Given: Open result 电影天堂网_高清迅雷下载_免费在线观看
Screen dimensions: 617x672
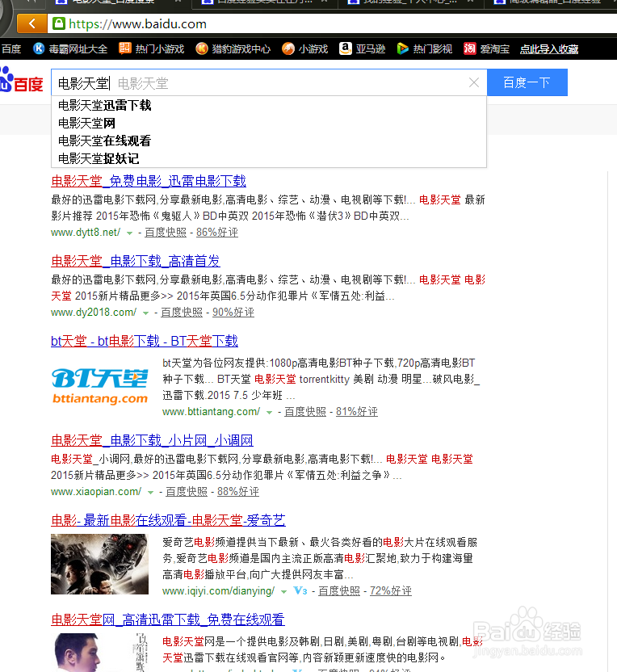Looking at the screenshot, I should pyautogui.click(x=167, y=619).
